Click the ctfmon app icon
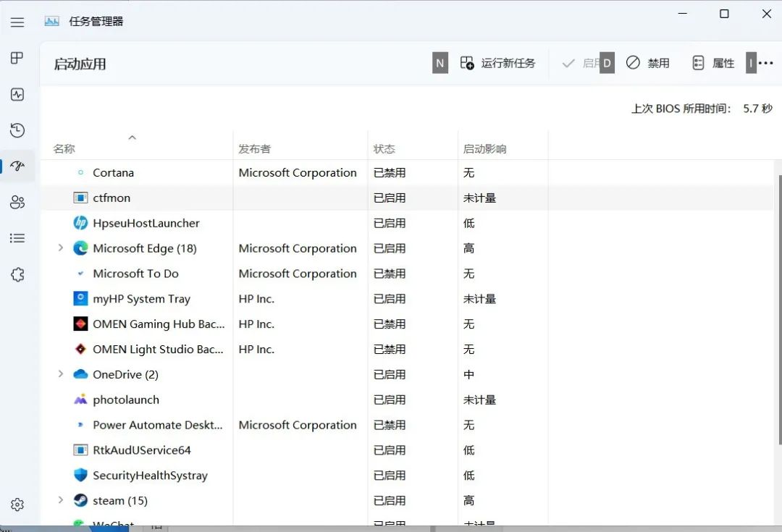The height and width of the screenshot is (532, 782). coord(80,198)
